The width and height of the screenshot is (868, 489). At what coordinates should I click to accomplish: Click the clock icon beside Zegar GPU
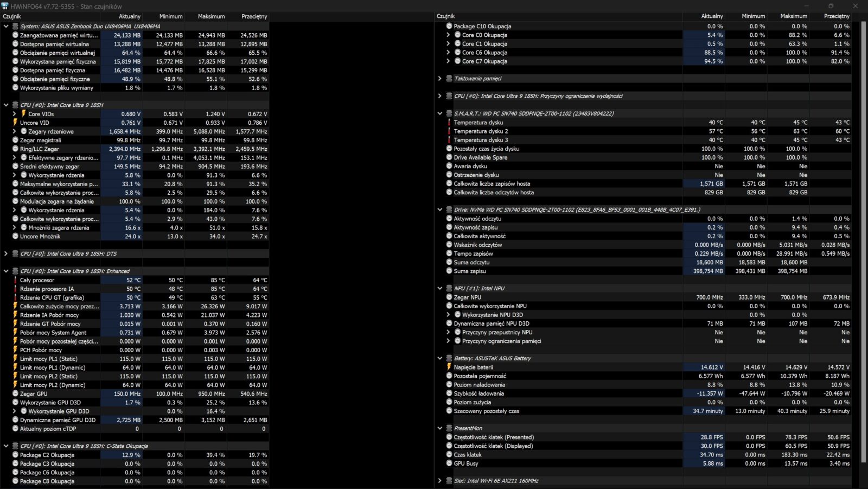point(15,394)
